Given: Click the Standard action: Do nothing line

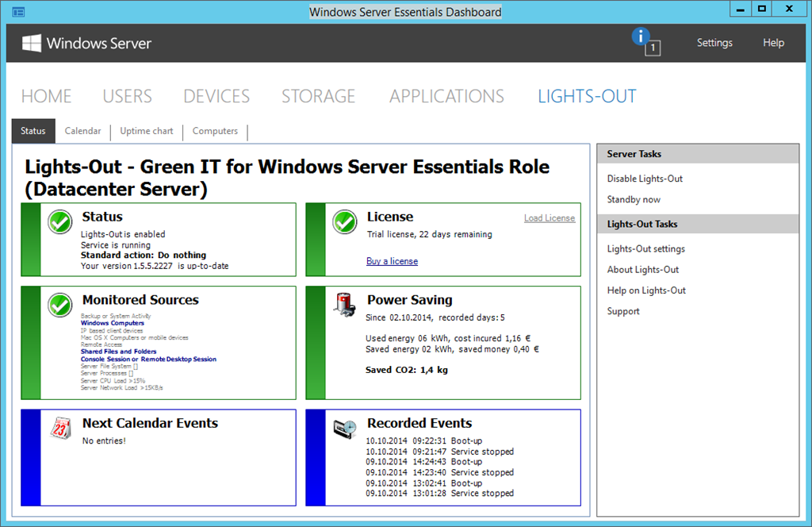Looking at the screenshot, I should 144,255.
